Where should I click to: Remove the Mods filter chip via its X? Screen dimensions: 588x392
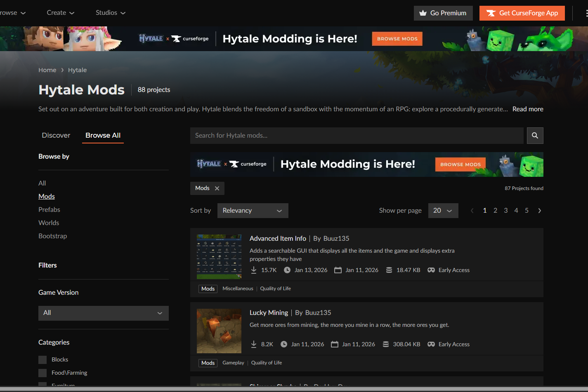(218, 188)
